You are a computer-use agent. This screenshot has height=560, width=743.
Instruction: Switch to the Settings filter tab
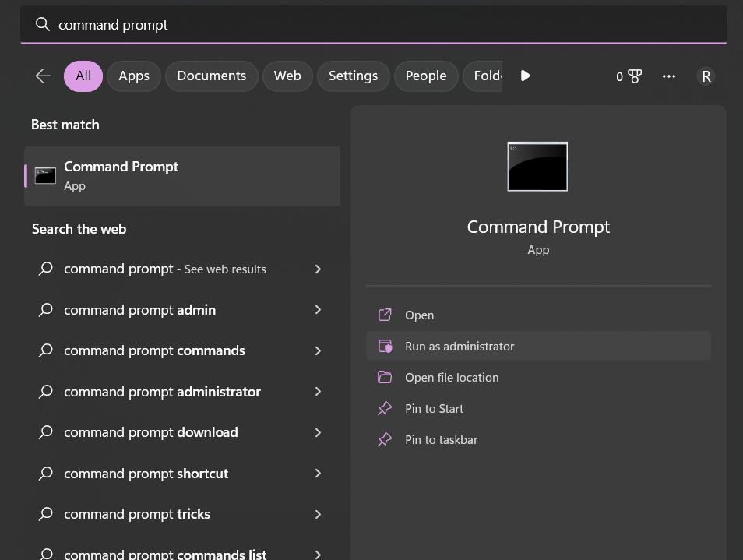pyautogui.click(x=353, y=76)
